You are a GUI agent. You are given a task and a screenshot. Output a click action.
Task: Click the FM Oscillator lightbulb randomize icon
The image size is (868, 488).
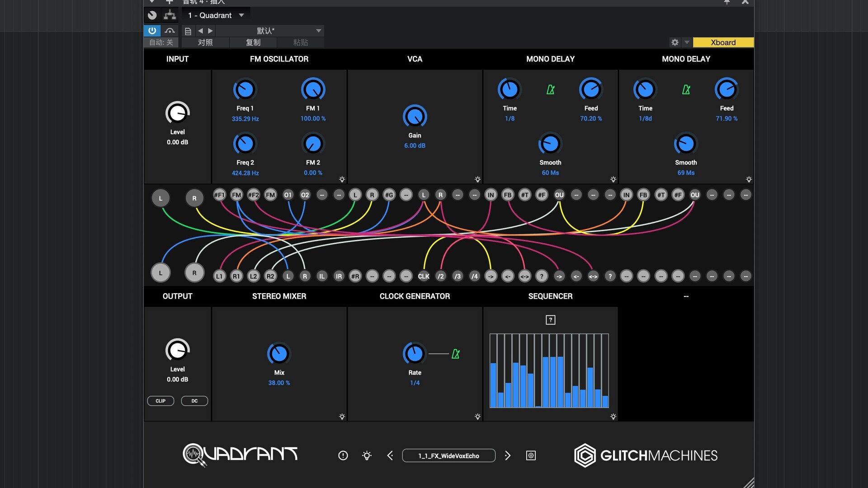342,179
